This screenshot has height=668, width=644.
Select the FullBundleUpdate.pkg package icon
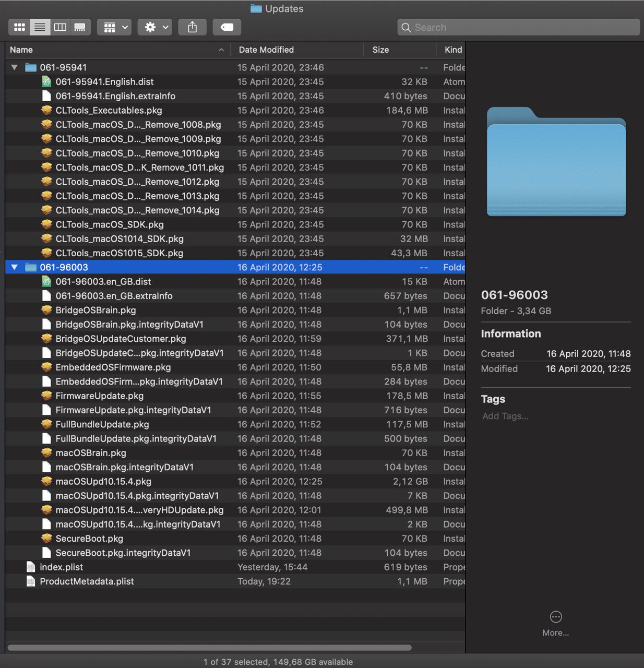click(x=46, y=424)
